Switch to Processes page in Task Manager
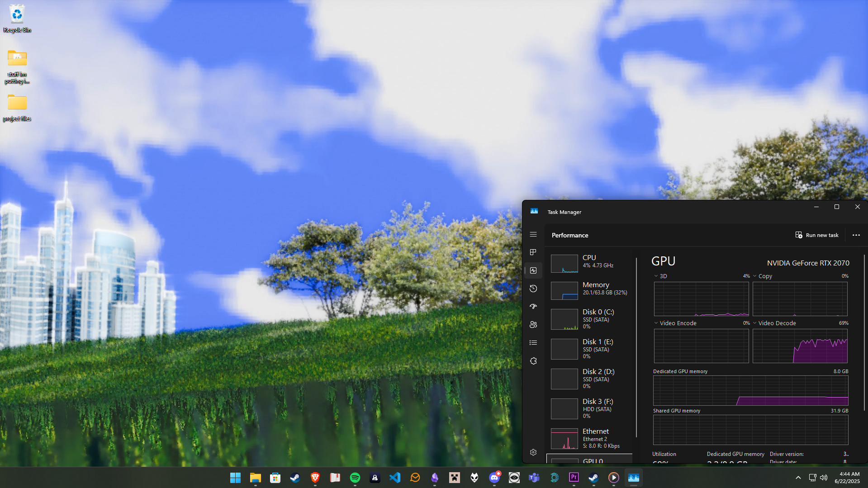The image size is (868, 488). (533, 252)
